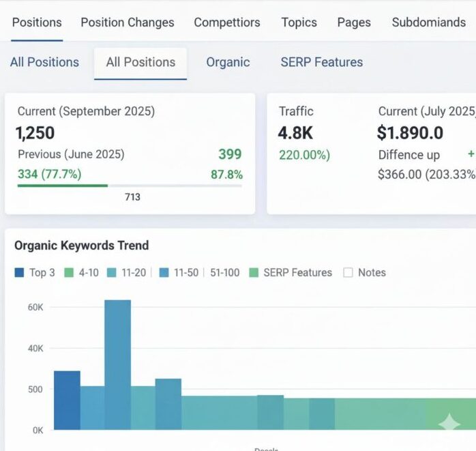Toggle SERP Features legend square in chart
The width and height of the screenshot is (476, 451).
(254, 272)
